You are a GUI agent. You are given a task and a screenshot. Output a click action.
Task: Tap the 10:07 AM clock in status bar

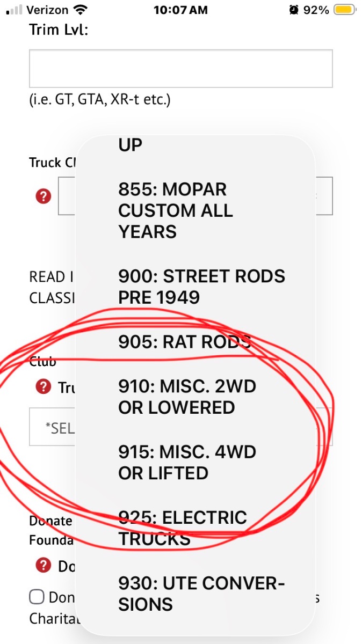pos(180,10)
